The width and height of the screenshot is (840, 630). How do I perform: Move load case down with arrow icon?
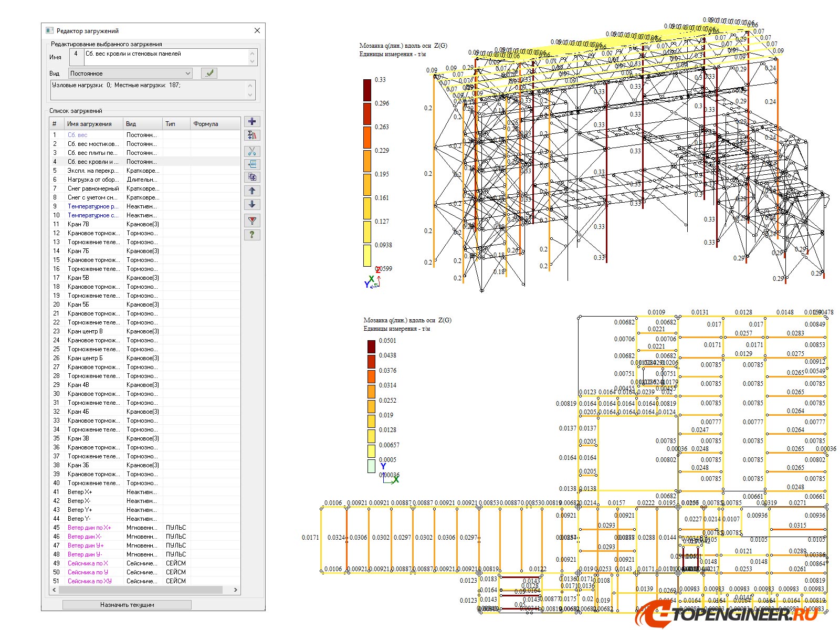point(252,204)
